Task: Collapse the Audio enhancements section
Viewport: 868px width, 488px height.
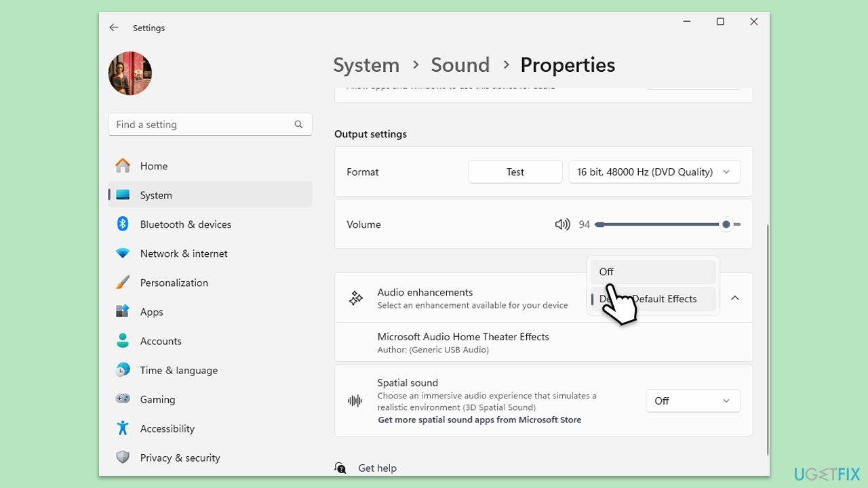Action: click(734, 298)
